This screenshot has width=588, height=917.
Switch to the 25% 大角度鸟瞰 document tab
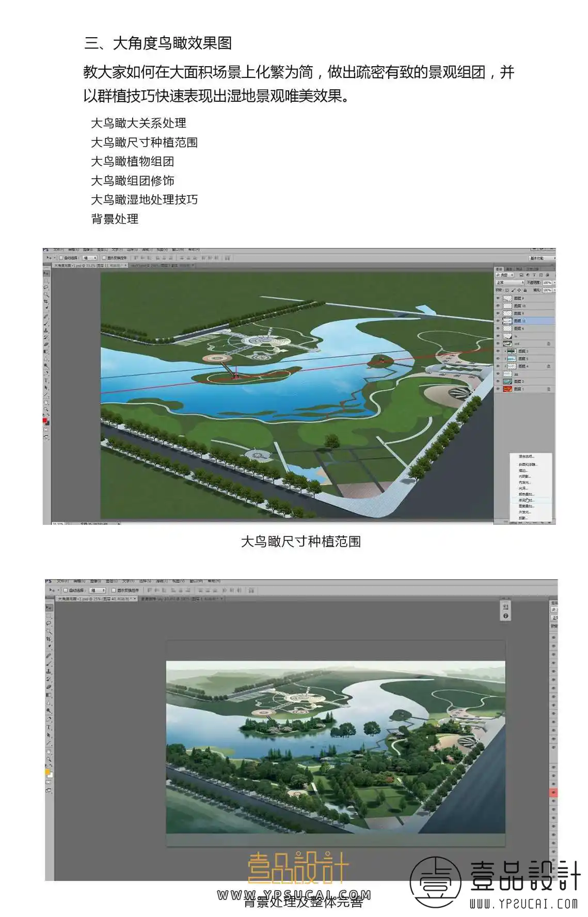click(x=97, y=599)
